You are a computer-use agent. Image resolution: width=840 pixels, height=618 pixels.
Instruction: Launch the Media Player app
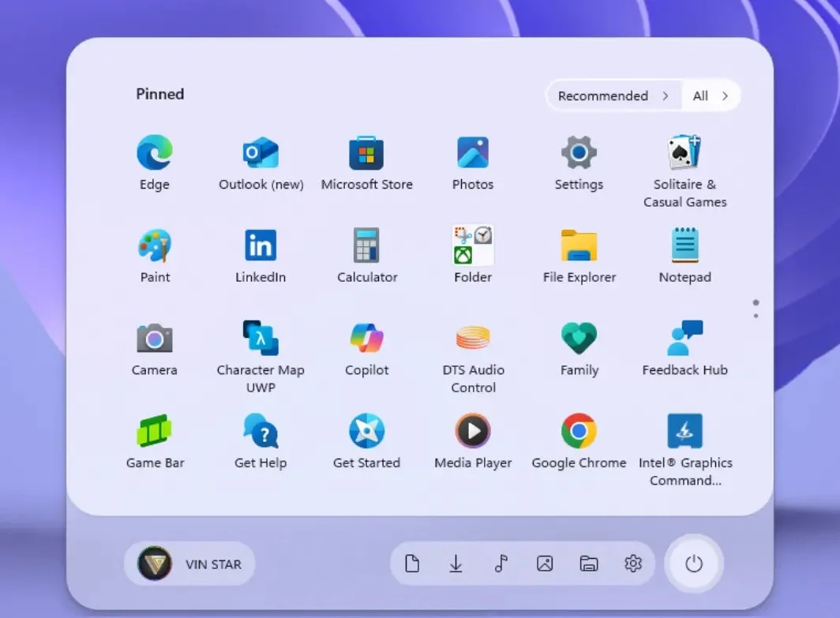click(473, 432)
